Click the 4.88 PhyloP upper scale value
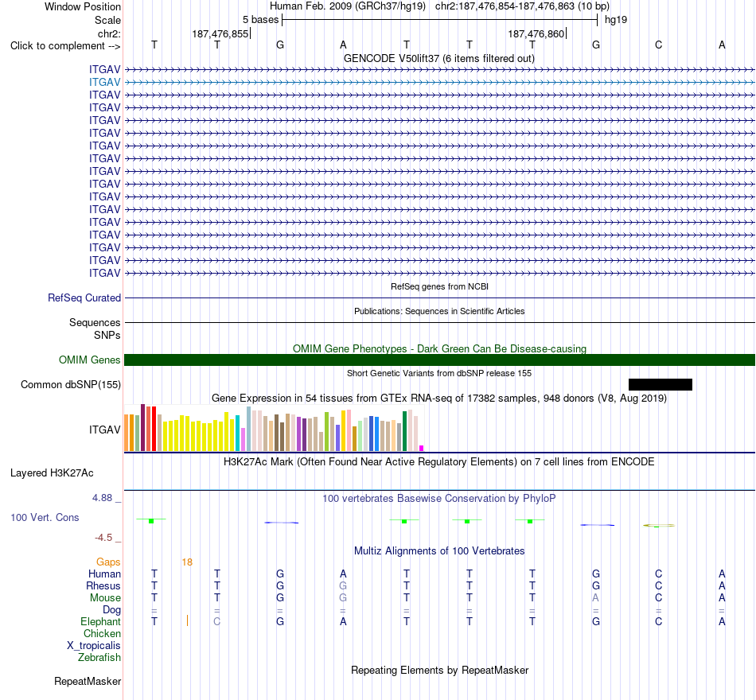Image resolution: width=756 pixels, height=700 pixels. click(102, 497)
